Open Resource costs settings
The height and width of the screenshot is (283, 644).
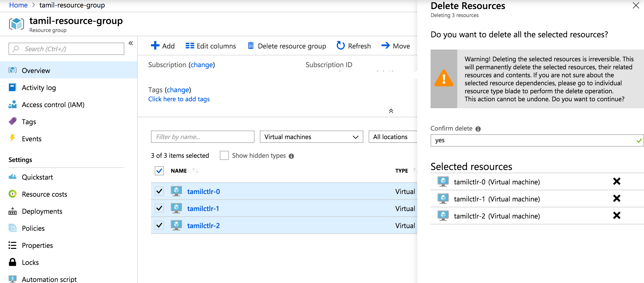(x=44, y=194)
